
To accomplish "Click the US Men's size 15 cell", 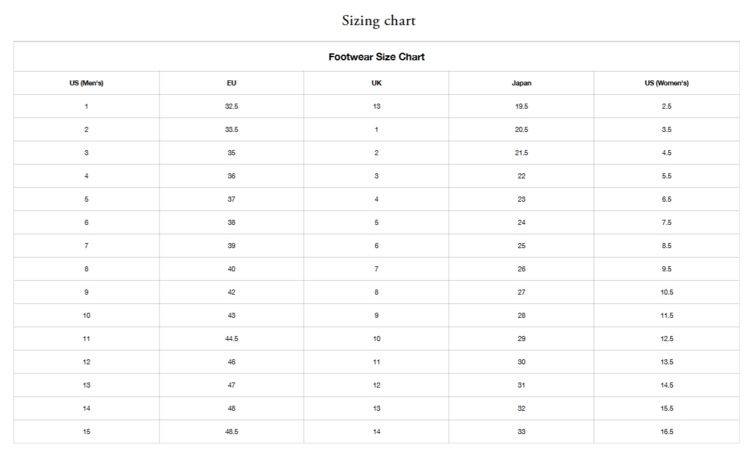I will click(x=86, y=432).
